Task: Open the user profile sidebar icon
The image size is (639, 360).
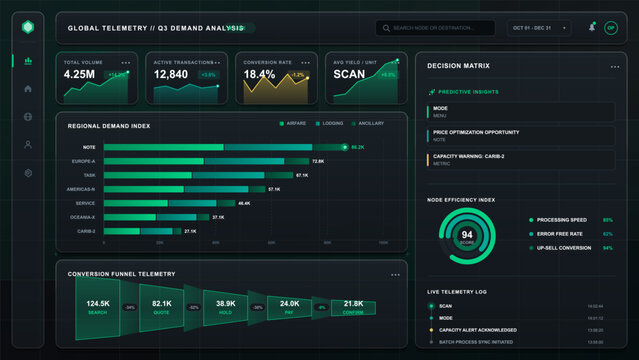Action: point(28,144)
